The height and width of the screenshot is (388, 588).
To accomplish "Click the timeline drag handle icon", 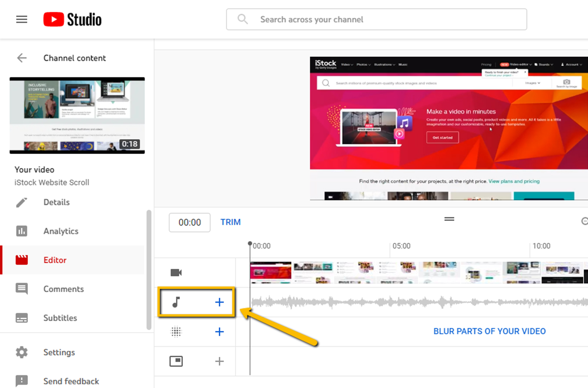I will click(x=449, y=219).
